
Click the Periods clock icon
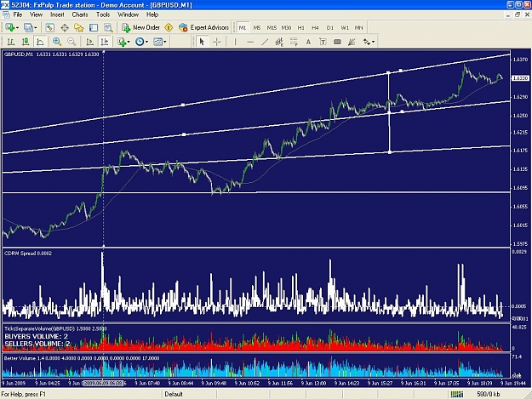pos(140,42)
